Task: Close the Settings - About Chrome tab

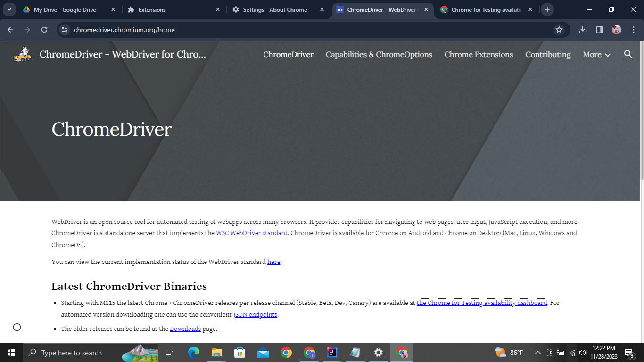Action: click(322, 9)
